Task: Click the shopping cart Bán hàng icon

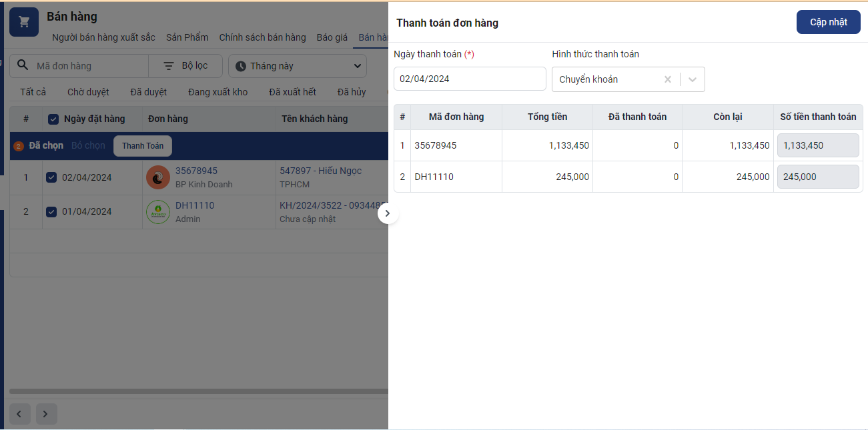Action: pyautogui.click(x=24, y=22)
